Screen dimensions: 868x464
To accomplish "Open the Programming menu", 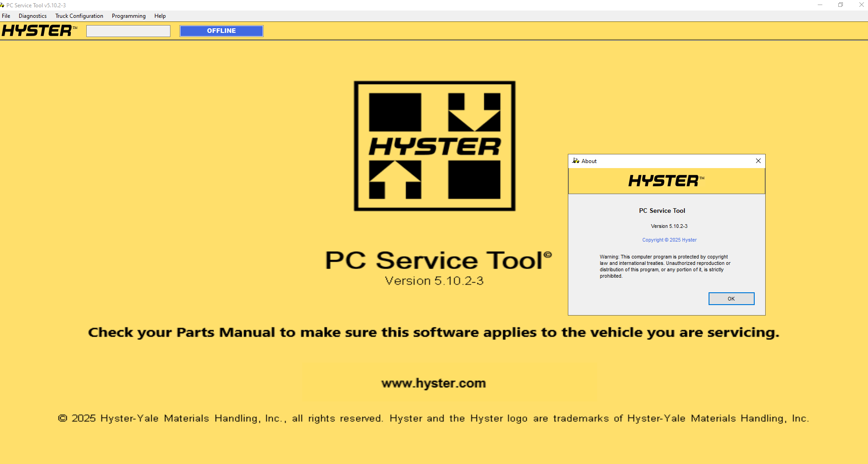I will click(x=128, y=16).
